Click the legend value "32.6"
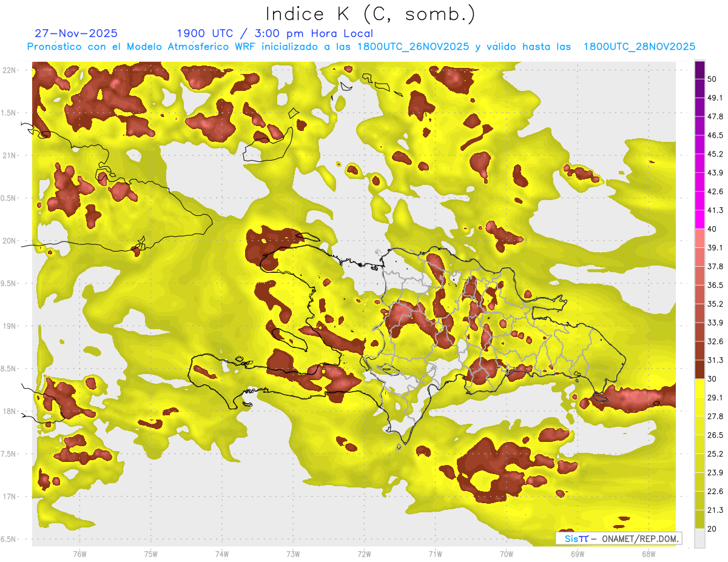This screenshot has width=728, height=562. [715, 341]
